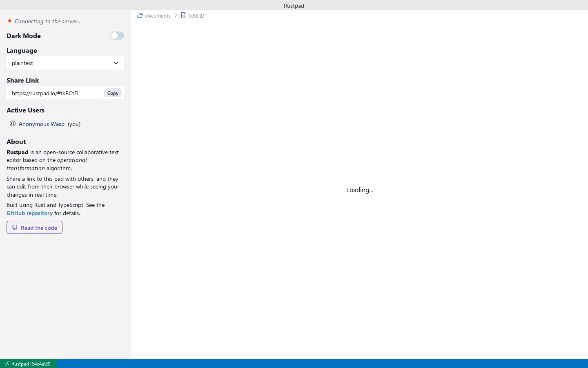Click the Share Link heading
Viewport: 588px width, 368px height.
(22, 80)
